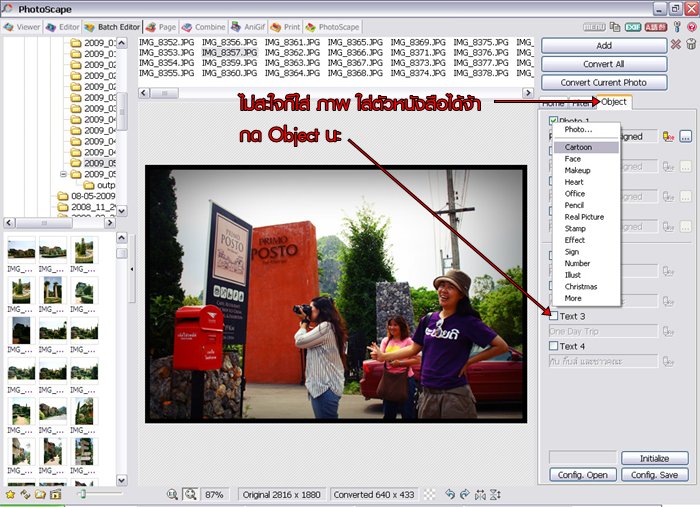Click the red language icon

656,27
